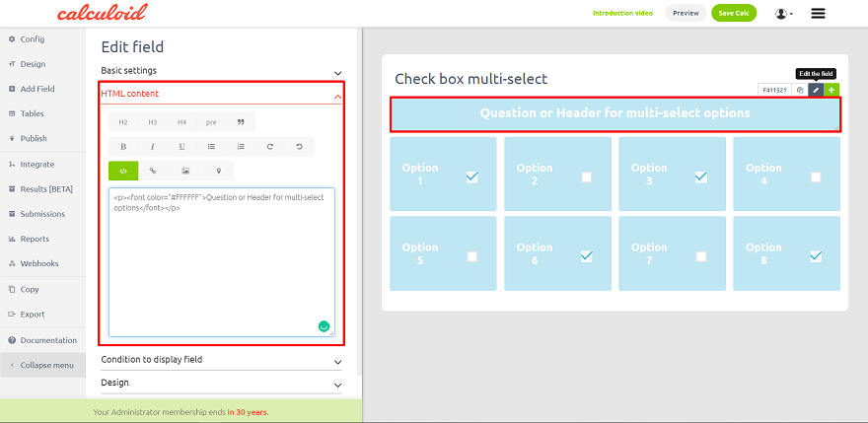The height and width of the screenshot is (423, 868).
Task: Click the insert image icon
Action: click(x=184, y=171)
